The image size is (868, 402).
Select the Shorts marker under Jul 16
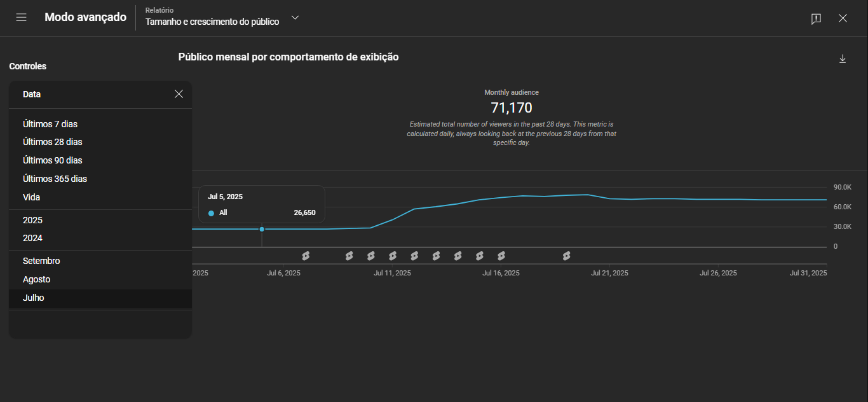pyautogui.click(x=501, y=256)
